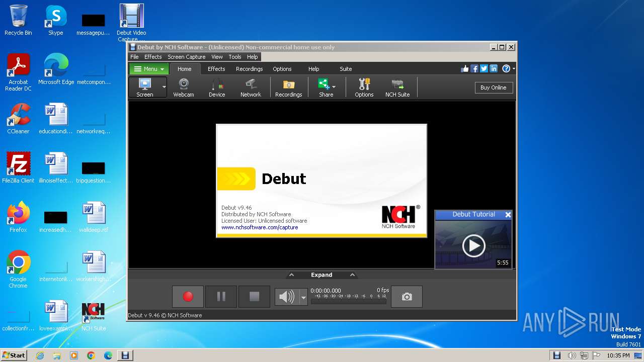Open Recycle Bin desktop icon

point(18,20)
